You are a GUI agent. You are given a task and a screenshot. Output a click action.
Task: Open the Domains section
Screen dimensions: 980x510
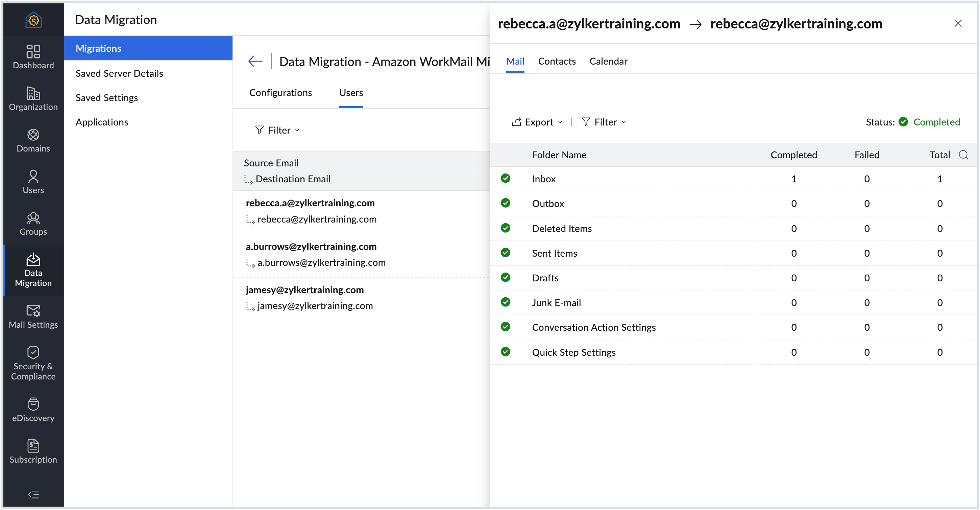pos(33,140)
